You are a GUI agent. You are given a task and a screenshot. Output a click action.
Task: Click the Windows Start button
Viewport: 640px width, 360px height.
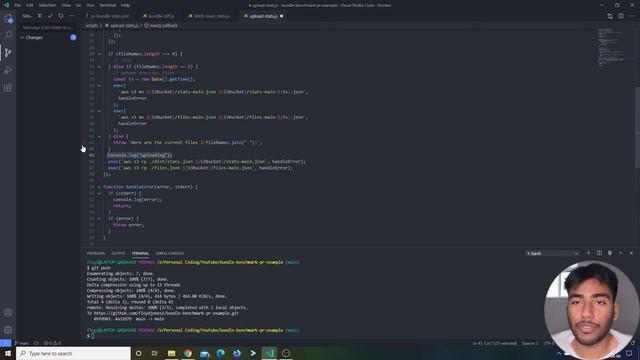pos(8,353)
